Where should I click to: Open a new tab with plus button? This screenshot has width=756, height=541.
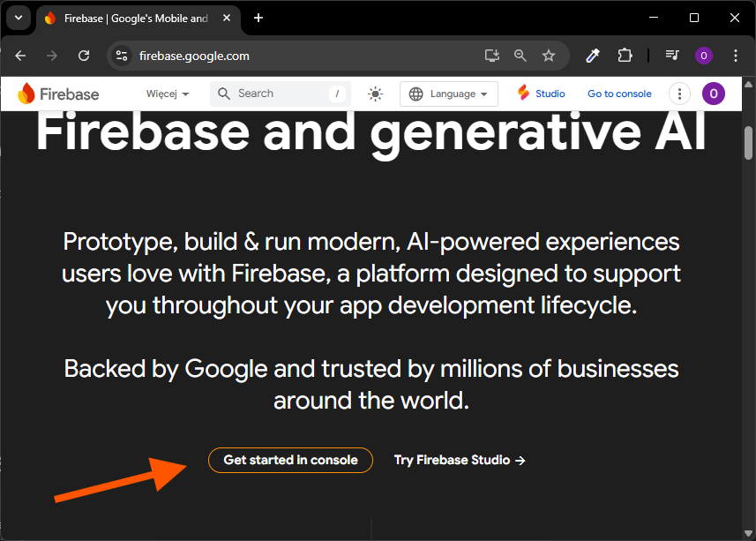point(258,19)
